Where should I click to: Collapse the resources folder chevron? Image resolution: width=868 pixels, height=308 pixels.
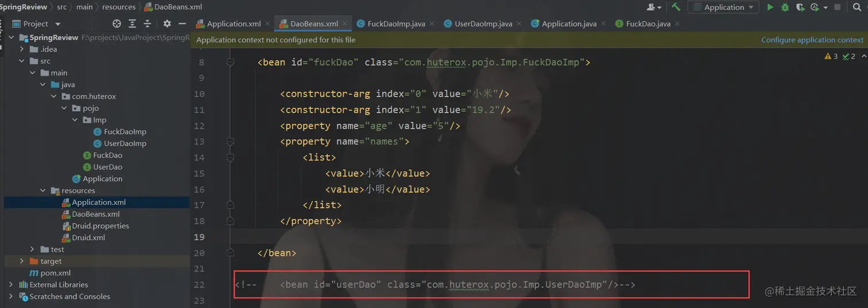click(x=43, y=190)
